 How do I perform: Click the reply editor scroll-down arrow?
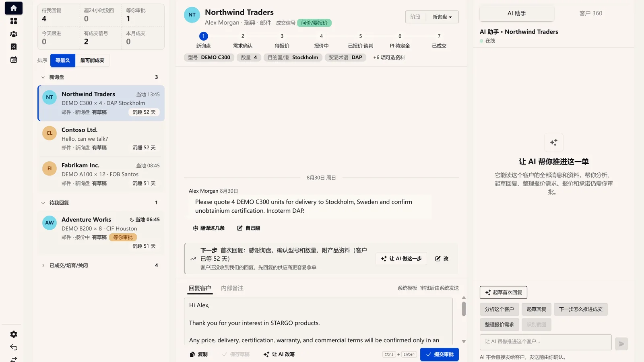(464, 341)
